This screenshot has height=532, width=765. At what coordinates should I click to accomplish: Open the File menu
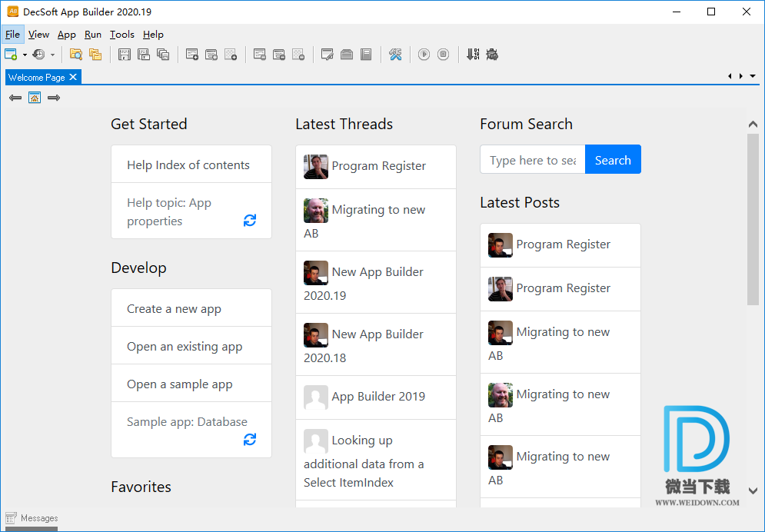[x=12, y=35]
